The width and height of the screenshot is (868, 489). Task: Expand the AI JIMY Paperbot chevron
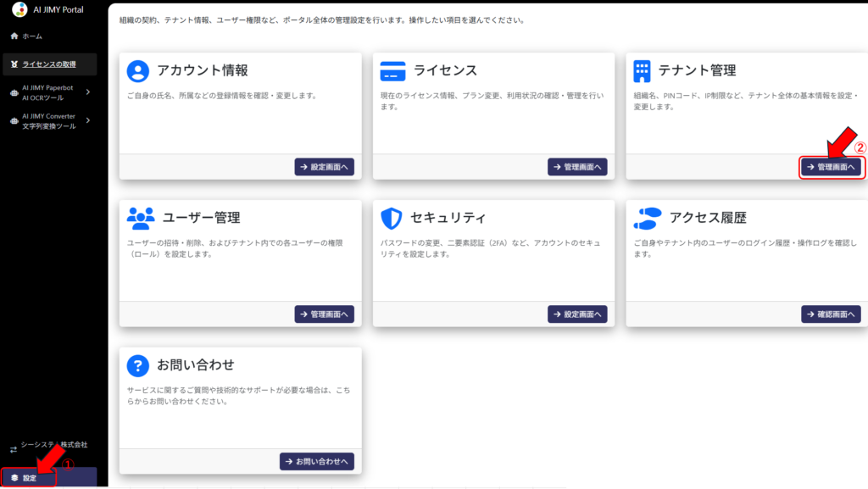tap(87, 92)
